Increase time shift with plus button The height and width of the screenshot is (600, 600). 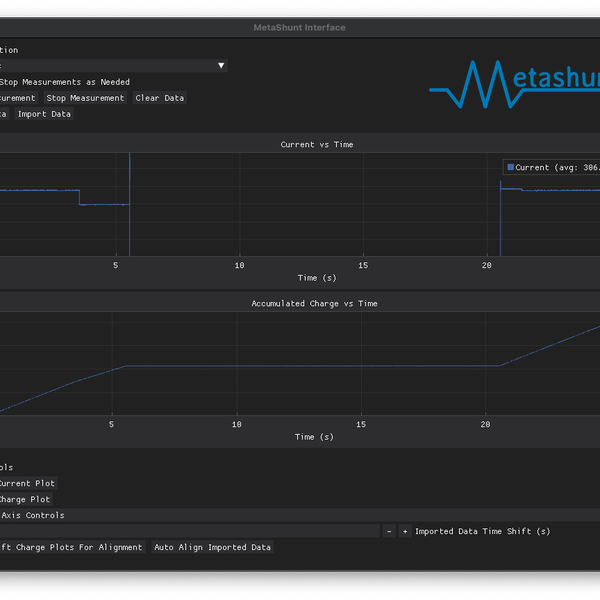(405, 531)
